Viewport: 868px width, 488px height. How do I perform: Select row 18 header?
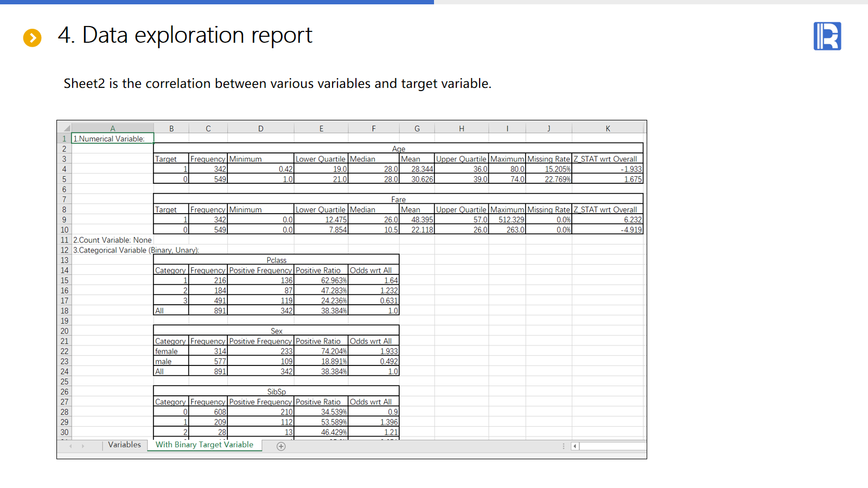(64, 311)
